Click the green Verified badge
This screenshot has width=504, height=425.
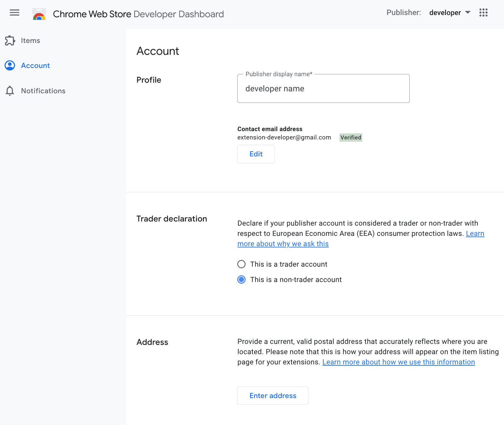[x=351, y=137]
